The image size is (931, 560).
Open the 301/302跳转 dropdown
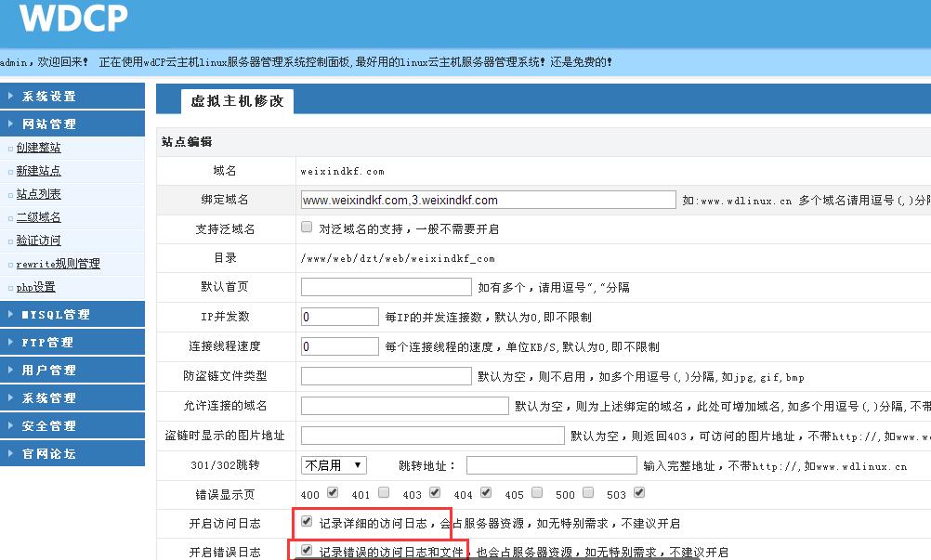pyautogui.click(x=334, y=465)
